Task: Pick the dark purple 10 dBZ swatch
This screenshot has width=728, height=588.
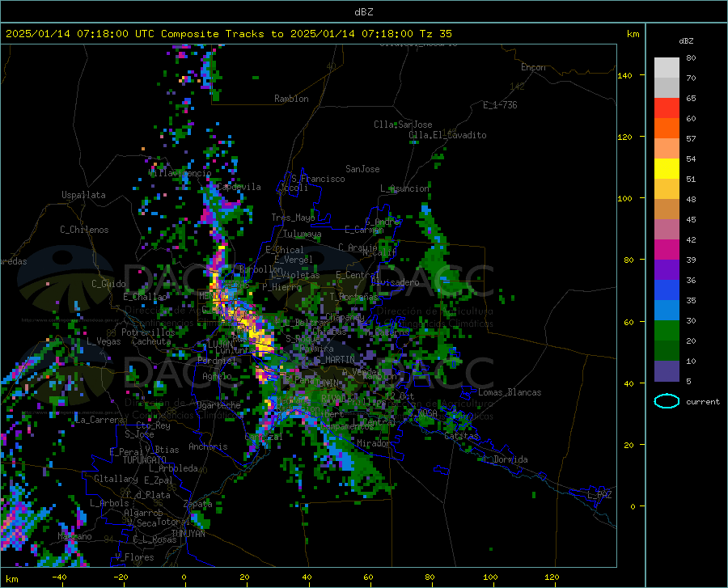Action: (x=667, y=370)
